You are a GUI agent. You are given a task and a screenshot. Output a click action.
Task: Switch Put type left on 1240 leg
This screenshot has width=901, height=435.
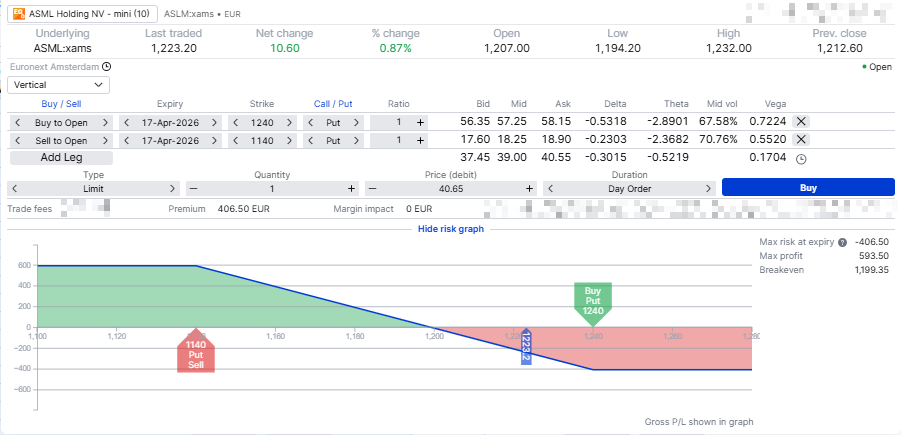(311, 122)
